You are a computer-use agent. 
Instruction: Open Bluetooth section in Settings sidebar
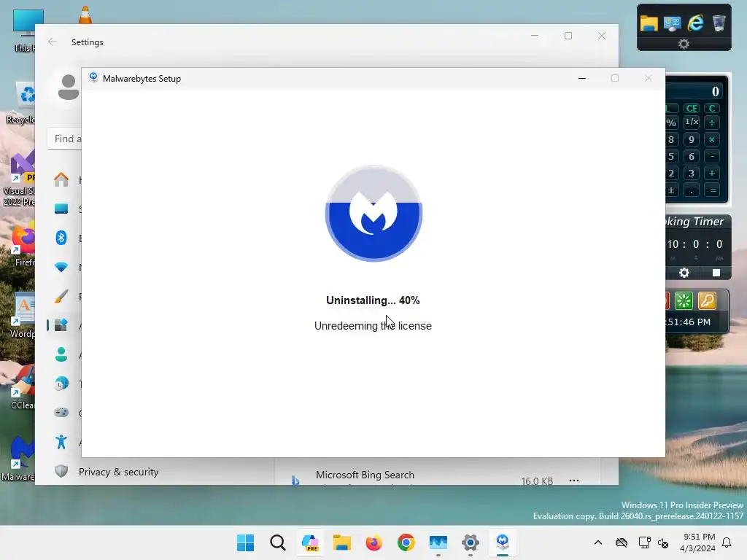[x=61, y=238]
